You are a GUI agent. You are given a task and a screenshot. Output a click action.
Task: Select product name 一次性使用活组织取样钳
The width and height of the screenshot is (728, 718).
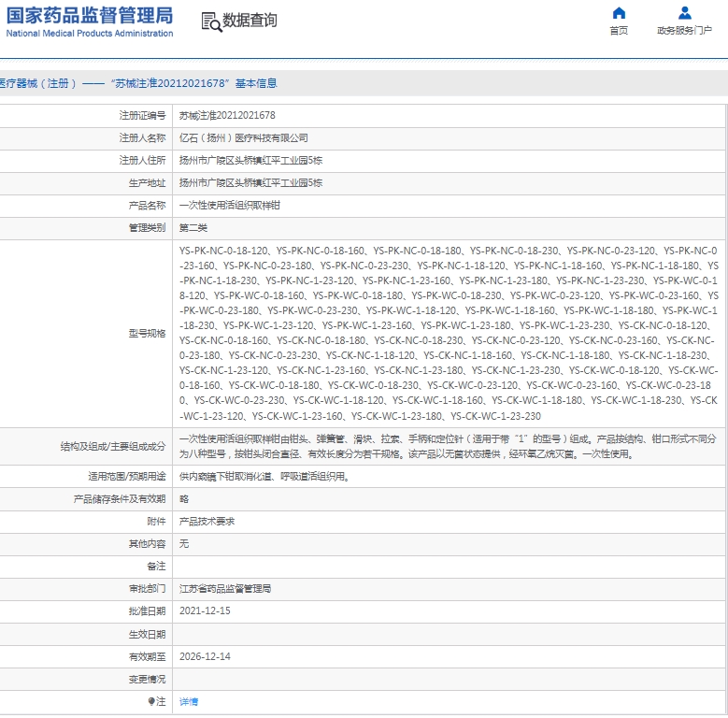pyautogui.click(x=229, y=206)
